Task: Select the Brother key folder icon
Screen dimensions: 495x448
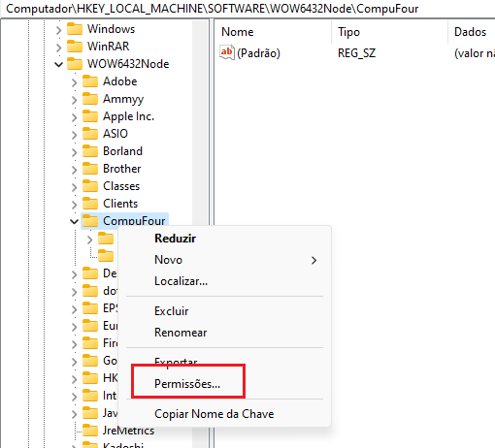Action: pyautogui.click(x=90, y=169)
